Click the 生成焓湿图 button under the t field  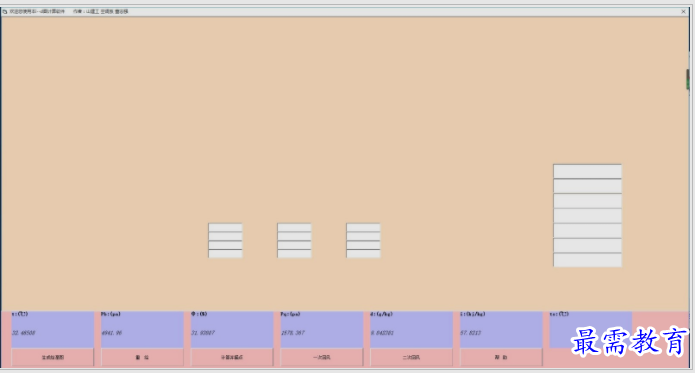(x=53, y=357)
